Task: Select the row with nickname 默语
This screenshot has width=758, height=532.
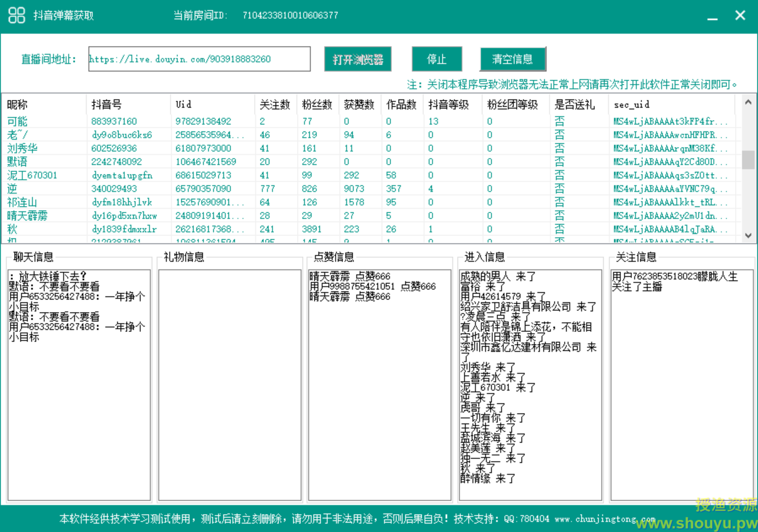Action: [369, 162]
